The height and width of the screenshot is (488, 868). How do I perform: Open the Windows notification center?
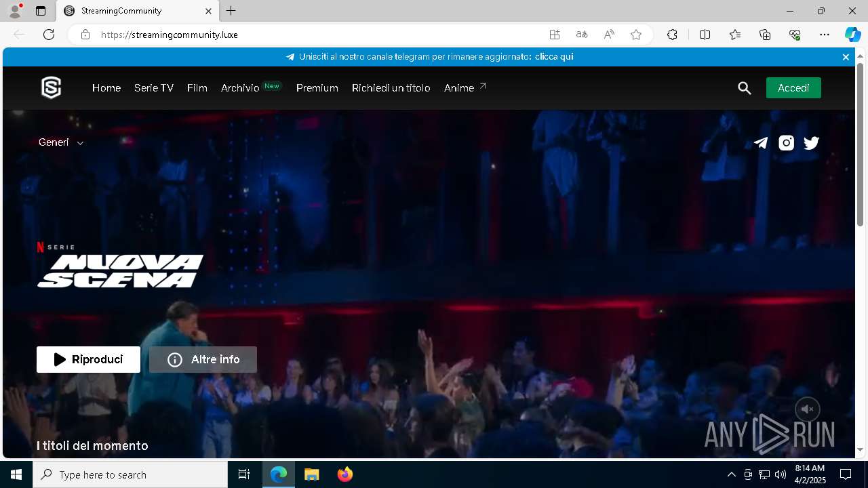pyautogui.click(x=846, y=474)
